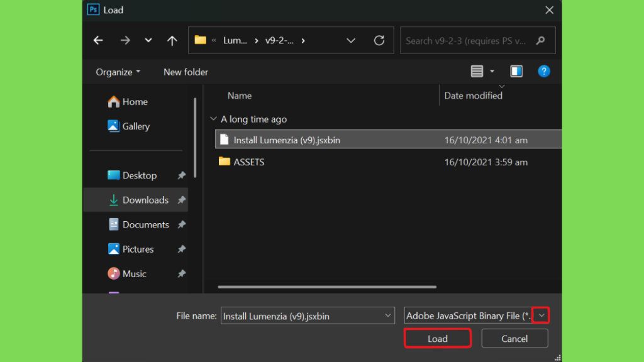Click the pin icon next to Desktop
Image resolution: width=644 pixels, height=362 pixels.
(182, 175)
